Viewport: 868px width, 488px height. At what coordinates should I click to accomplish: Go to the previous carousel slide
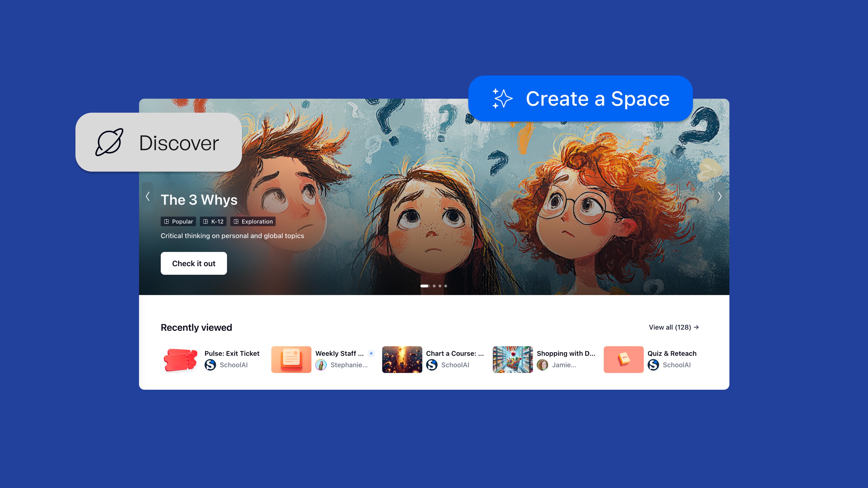(147, 196)
